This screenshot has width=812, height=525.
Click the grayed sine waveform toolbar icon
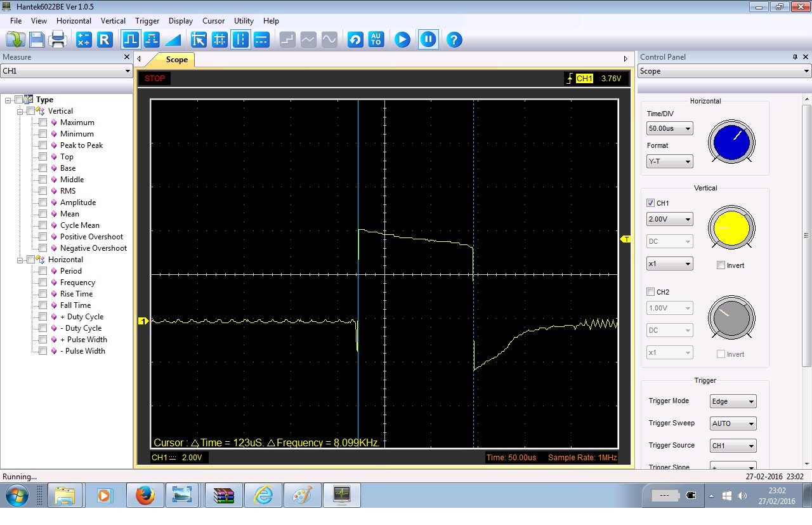point(329,39)
